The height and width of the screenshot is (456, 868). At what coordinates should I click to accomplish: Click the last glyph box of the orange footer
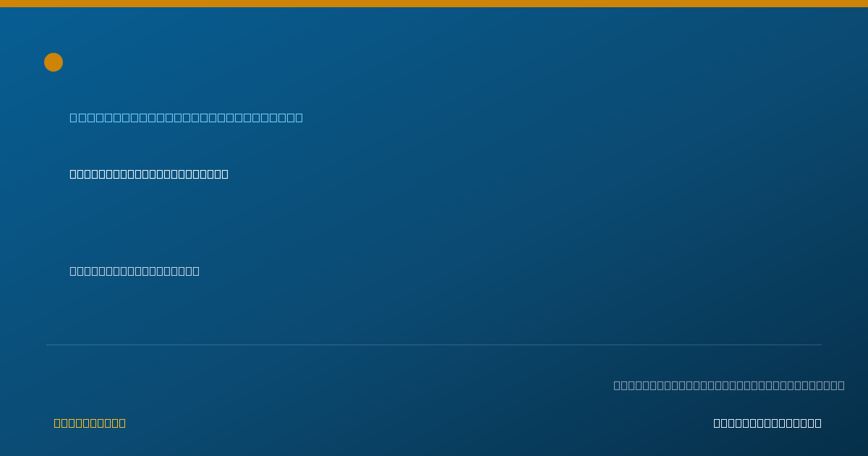(x=122, y=423)
